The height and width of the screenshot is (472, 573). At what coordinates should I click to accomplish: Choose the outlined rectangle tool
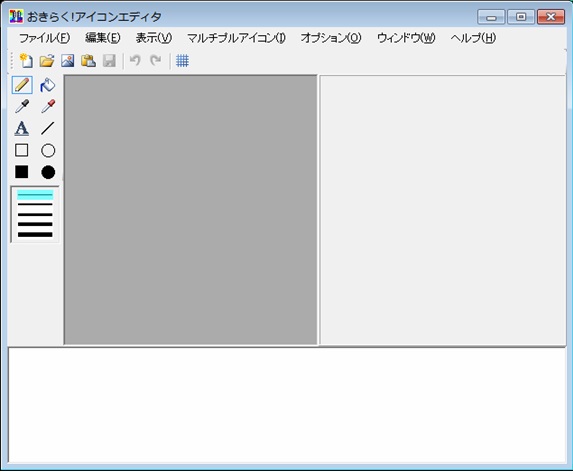tap(22, 150)
